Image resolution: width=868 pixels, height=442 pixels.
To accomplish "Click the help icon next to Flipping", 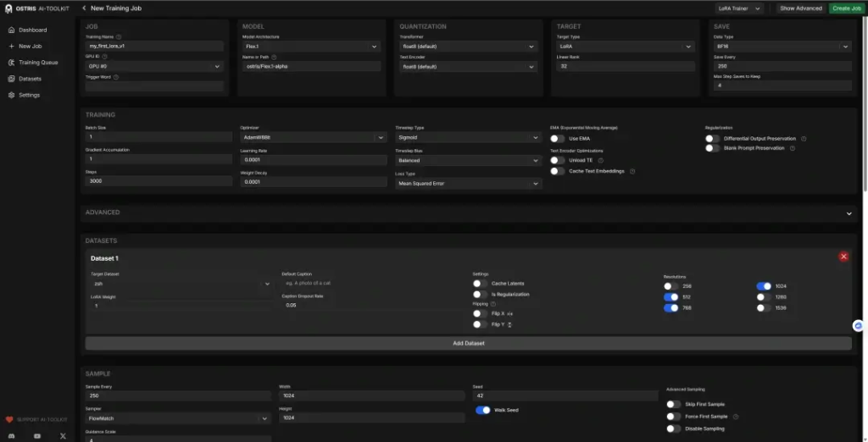I will pos(493,304).
